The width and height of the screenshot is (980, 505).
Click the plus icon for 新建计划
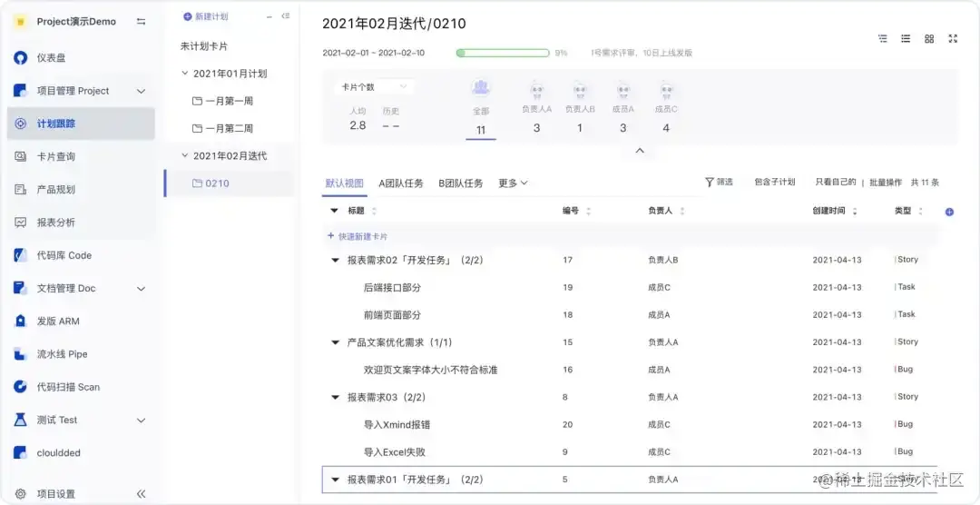(x=188, y=17)
